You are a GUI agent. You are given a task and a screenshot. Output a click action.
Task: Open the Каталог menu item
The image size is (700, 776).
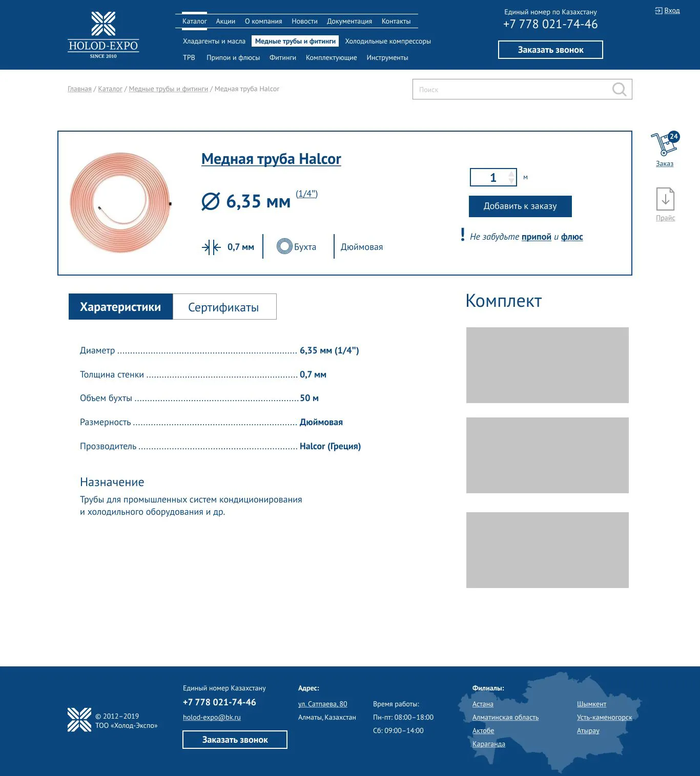tap(194, 22)
